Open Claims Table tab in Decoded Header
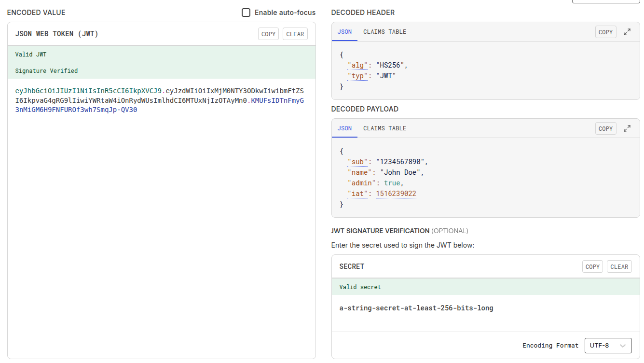This screenshot has width=644, height=363. tap(384, 32)
